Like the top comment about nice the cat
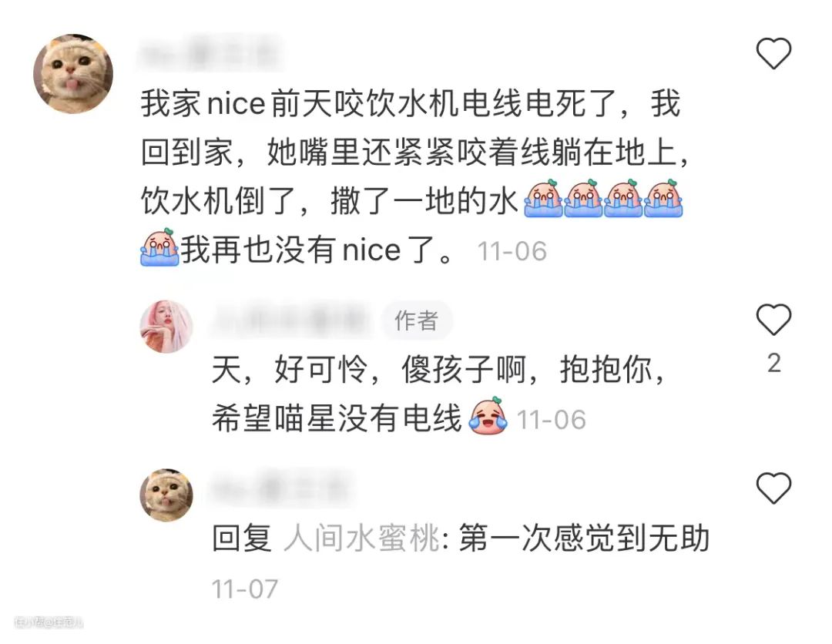 [773, 54]
